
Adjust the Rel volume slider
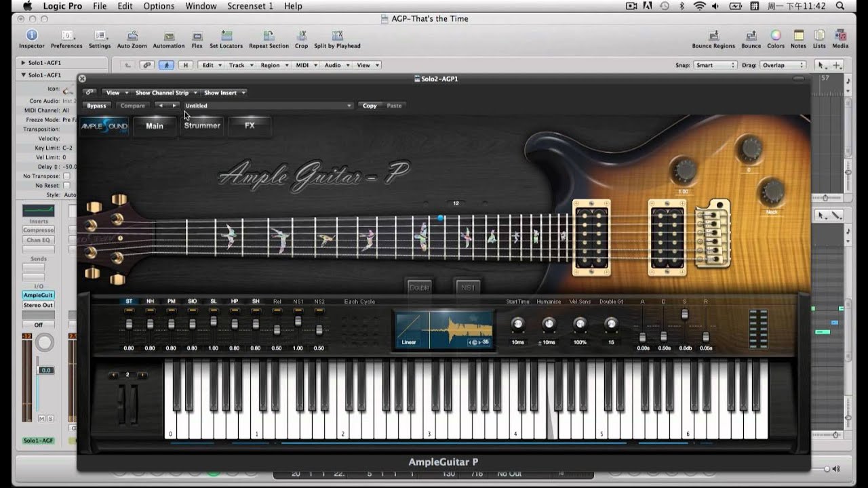point(277,329)
